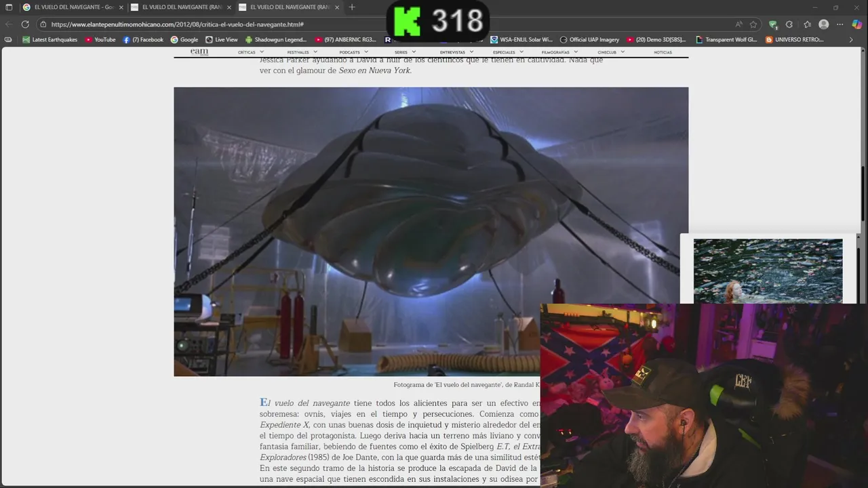This screenshot has height=488, width=868.
Task: Click the 'El vuelo del navegante' paragraph opening words
Action: click(x=305, y=403)
